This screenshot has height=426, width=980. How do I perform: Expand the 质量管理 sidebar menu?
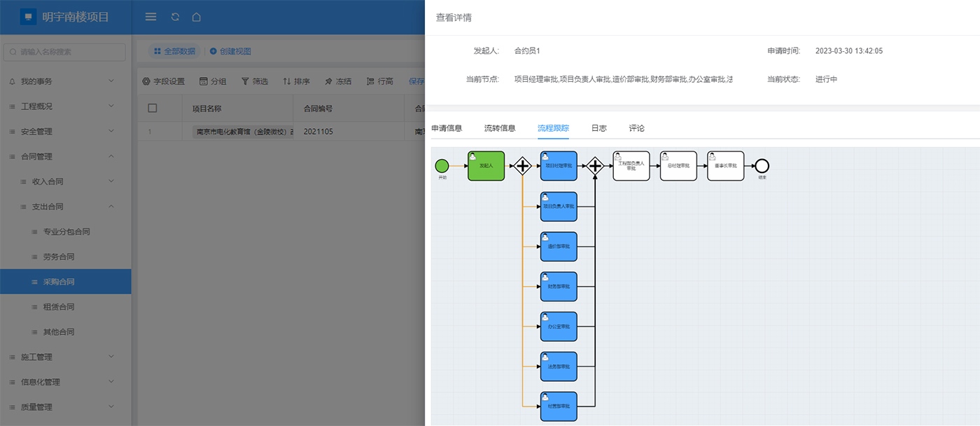point(65,407)
